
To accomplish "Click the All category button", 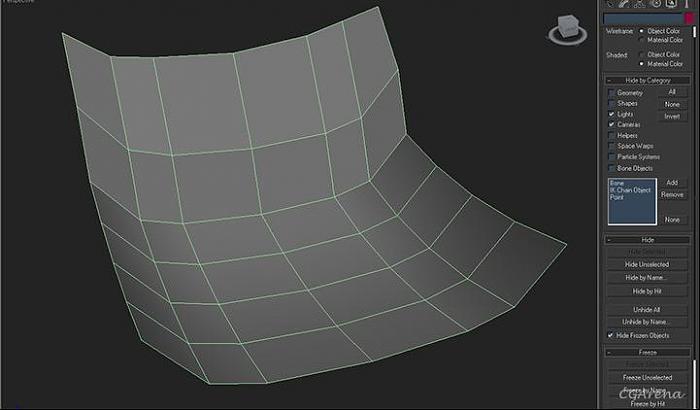I will click(x=672, y=92).
